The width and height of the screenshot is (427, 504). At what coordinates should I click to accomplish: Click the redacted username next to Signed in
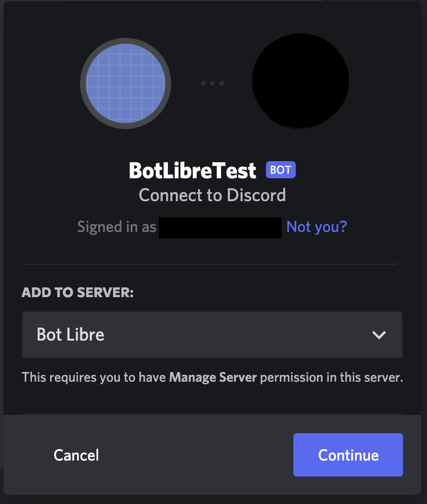click(220, 227)
